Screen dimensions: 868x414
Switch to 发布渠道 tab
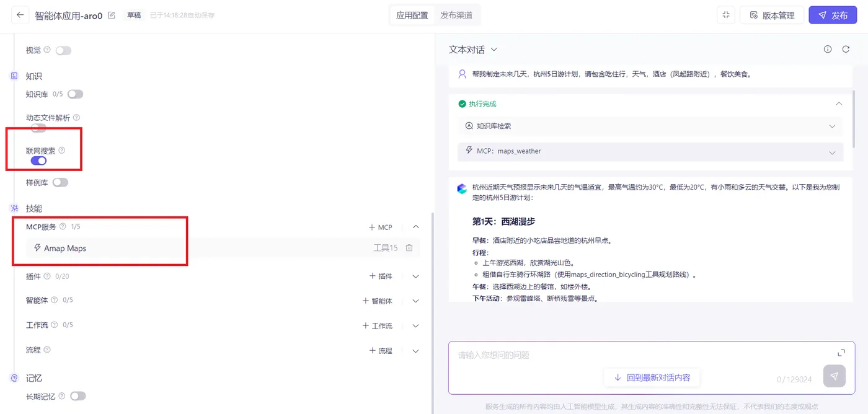point(456,15)
